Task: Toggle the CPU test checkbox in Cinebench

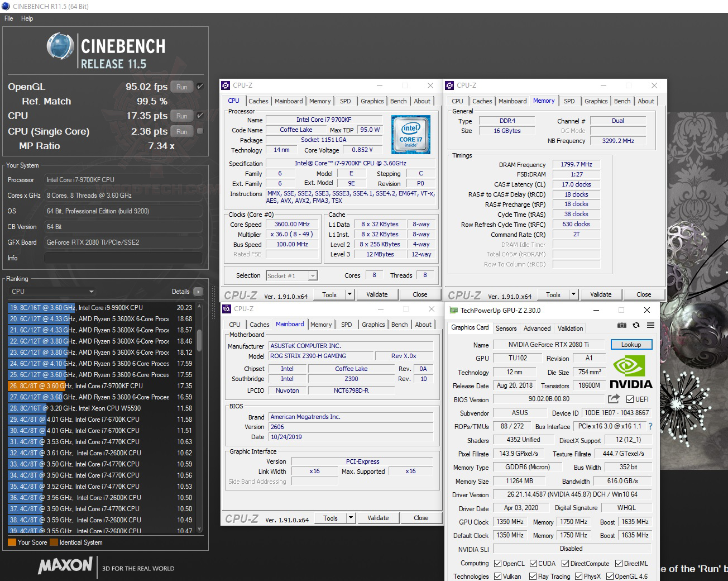Action: pyautogui.click(x=200, y=116)
